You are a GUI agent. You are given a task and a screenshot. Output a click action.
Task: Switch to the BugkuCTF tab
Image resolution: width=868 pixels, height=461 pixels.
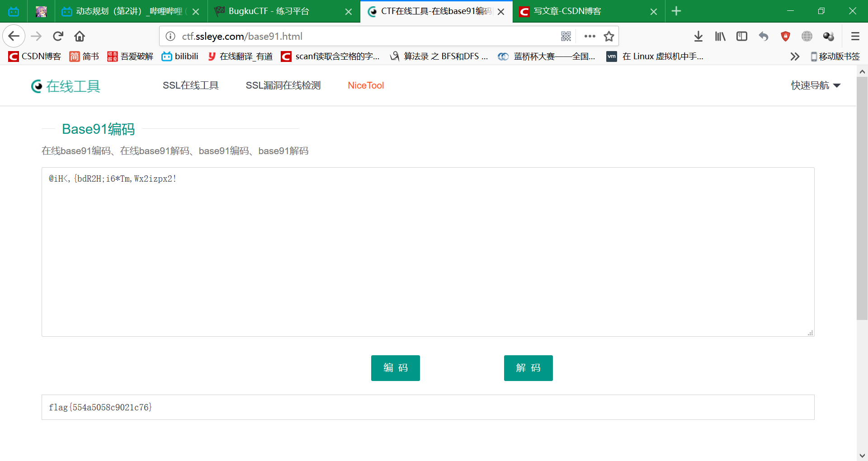pos(271,11)
